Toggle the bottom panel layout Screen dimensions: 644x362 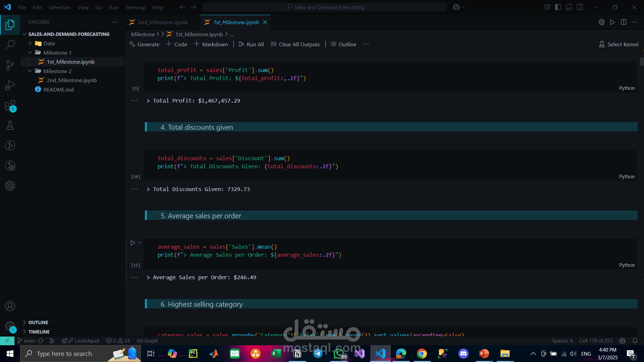tap(569, 7)
